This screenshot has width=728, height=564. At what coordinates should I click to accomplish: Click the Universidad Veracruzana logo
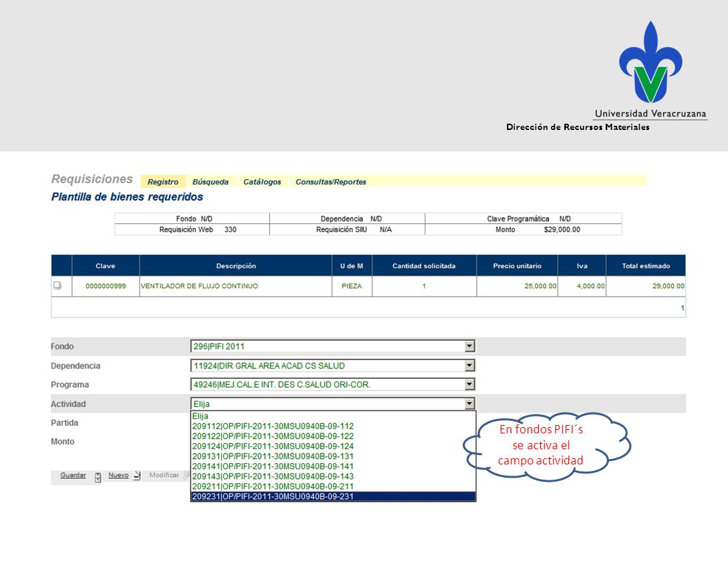[651, 70]
